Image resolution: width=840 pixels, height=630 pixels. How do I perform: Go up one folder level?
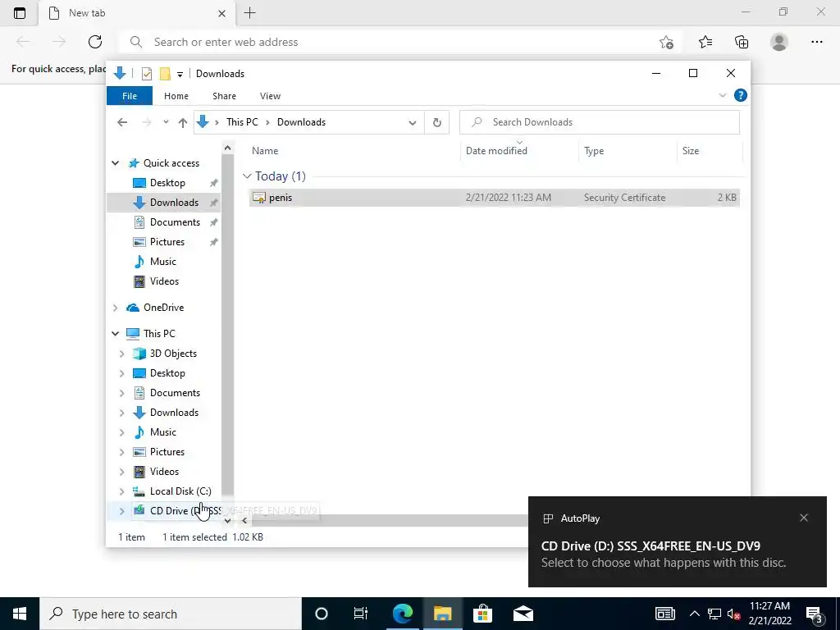(x=183, y=123)
